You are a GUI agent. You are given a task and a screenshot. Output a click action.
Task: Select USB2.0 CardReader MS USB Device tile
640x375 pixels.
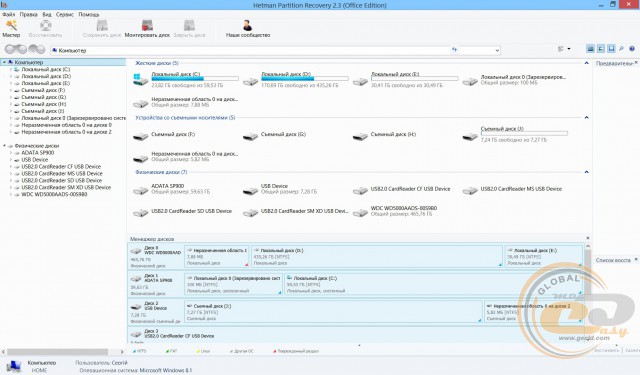pos(512,189)
